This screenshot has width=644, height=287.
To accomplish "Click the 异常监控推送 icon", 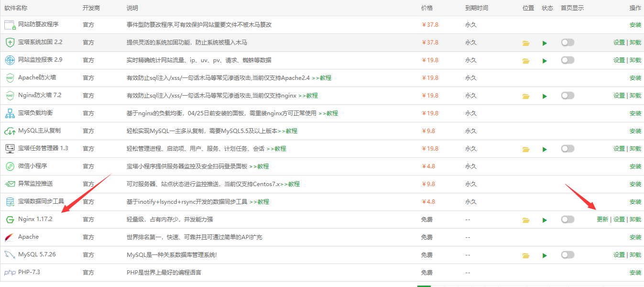I will (10, 184).
